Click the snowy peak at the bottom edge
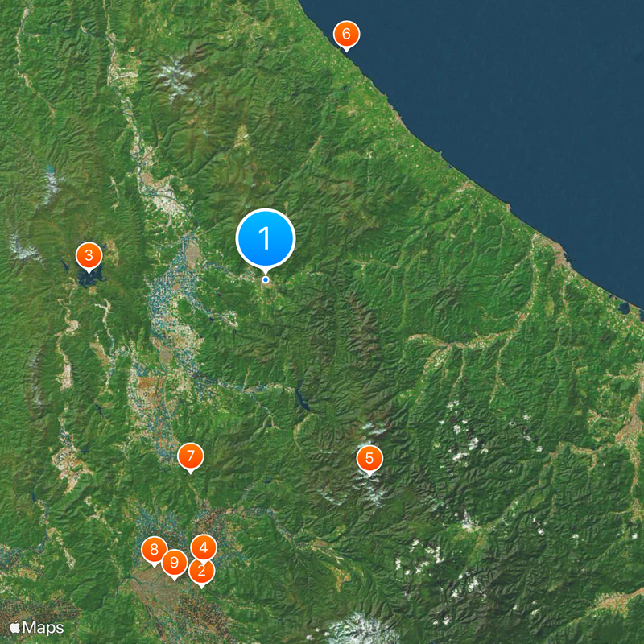Screen dimensions: 644x644 [358, 628]
